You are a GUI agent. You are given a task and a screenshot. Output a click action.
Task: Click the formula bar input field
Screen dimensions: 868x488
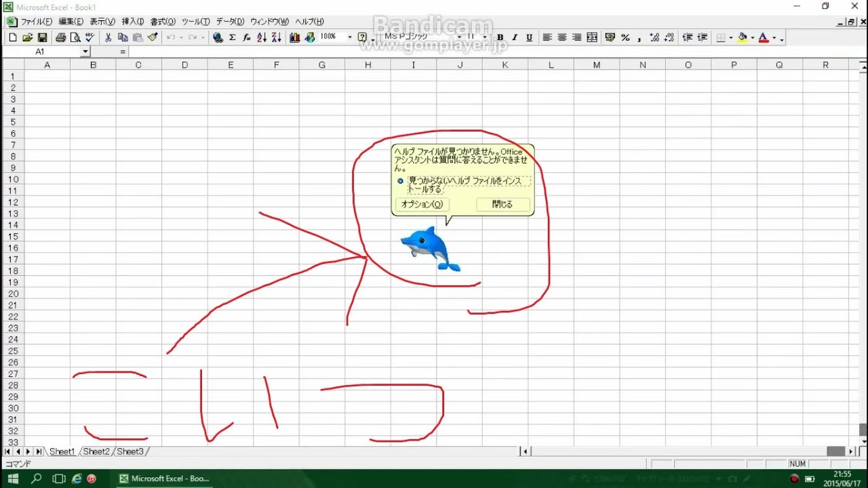pos(496,52)
